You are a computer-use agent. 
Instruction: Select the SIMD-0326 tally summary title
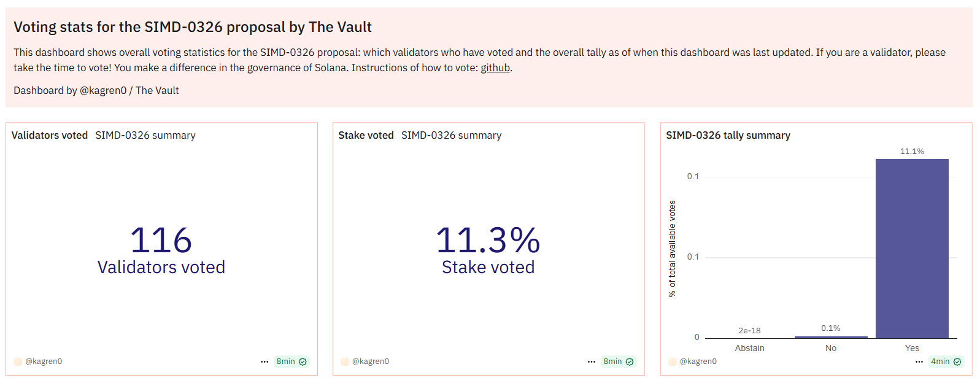coord(728,135)
